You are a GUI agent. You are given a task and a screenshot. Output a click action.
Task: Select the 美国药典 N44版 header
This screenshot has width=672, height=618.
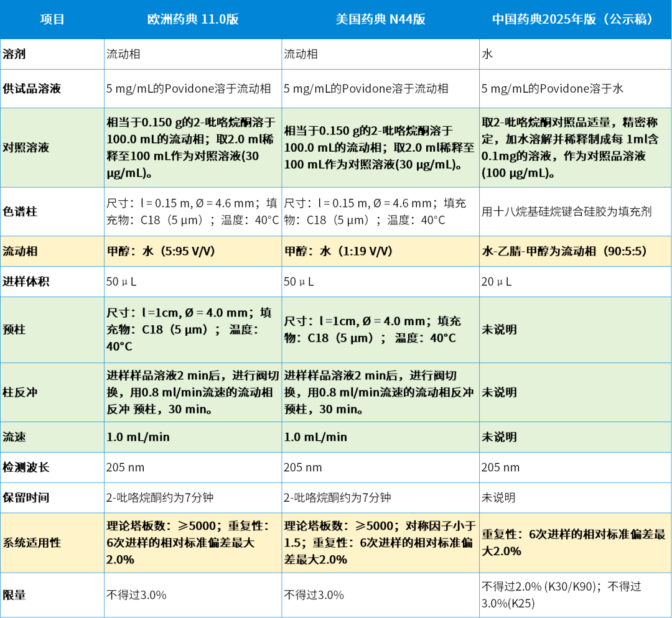tap(380, 19)
